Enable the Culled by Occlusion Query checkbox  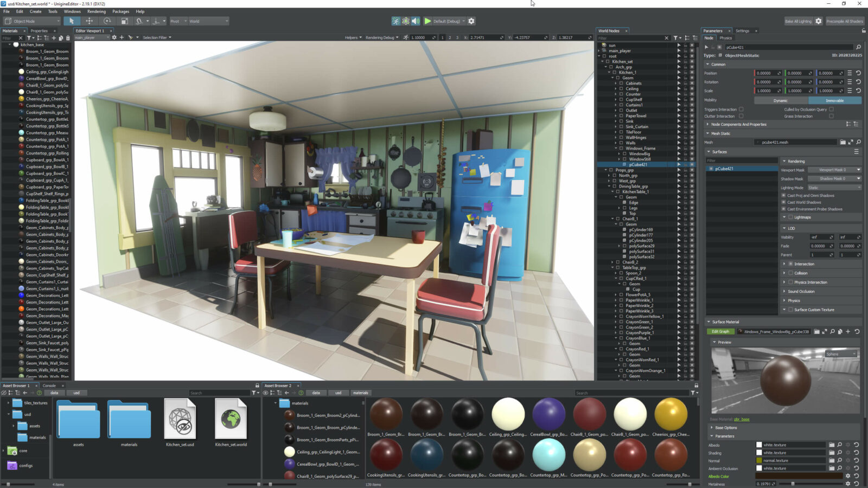click(x=831, y=109)
